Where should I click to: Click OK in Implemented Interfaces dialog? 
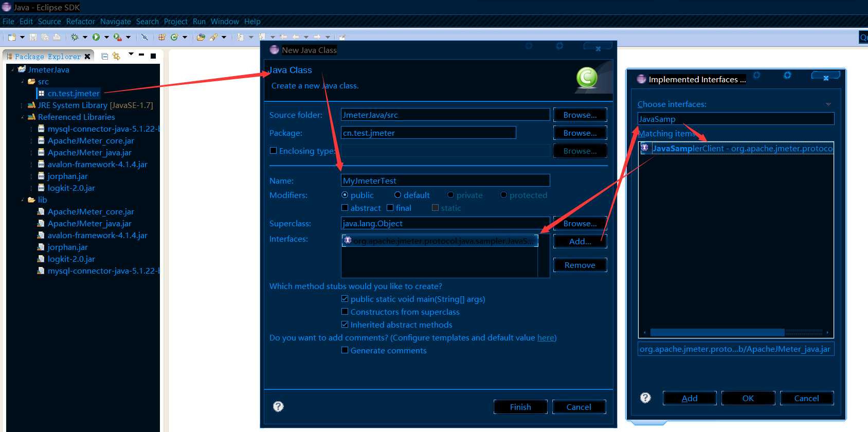click(x=748, y=398)
